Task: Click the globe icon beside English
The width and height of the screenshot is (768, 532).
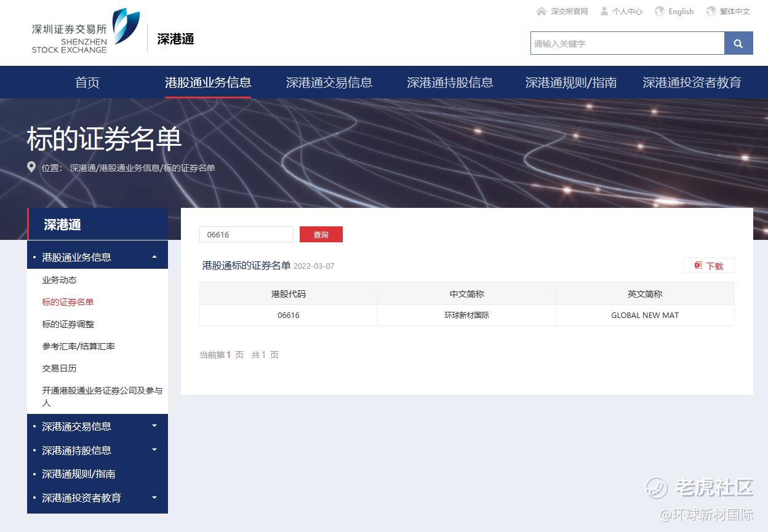Action: [660, 11]
